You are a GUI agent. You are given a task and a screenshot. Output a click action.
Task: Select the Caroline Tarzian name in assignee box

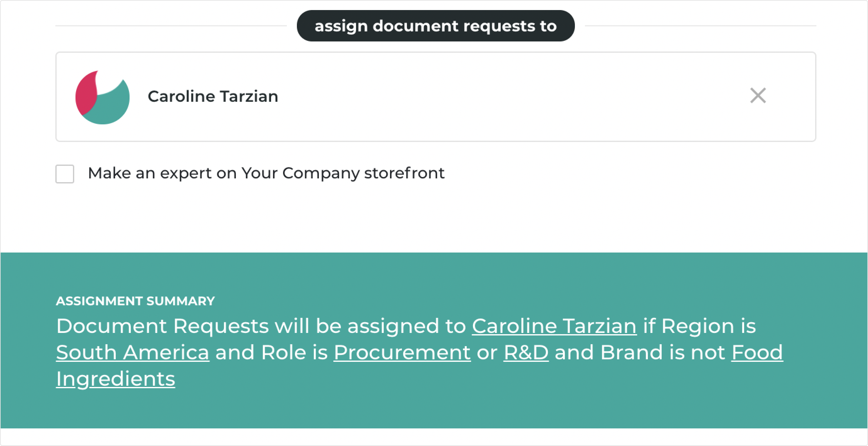point(213,96)
